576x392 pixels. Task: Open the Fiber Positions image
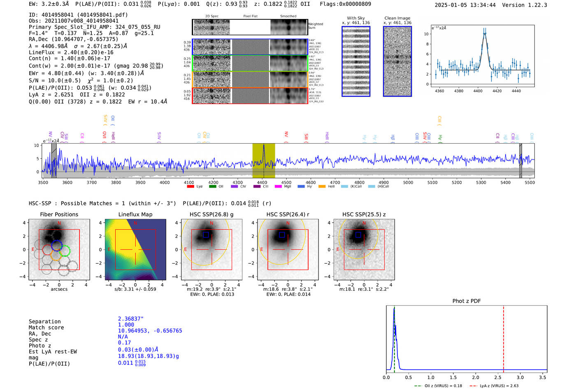click(x=59, y=249)
